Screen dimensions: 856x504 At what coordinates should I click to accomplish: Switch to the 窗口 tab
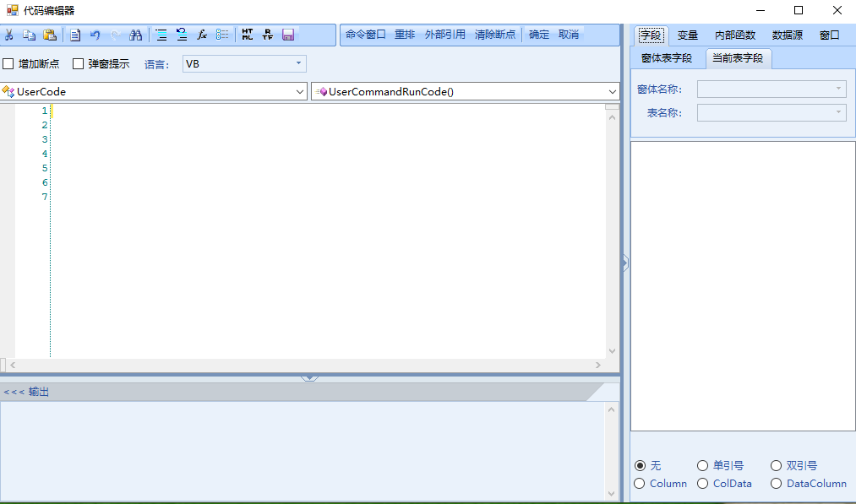point(830,35)
